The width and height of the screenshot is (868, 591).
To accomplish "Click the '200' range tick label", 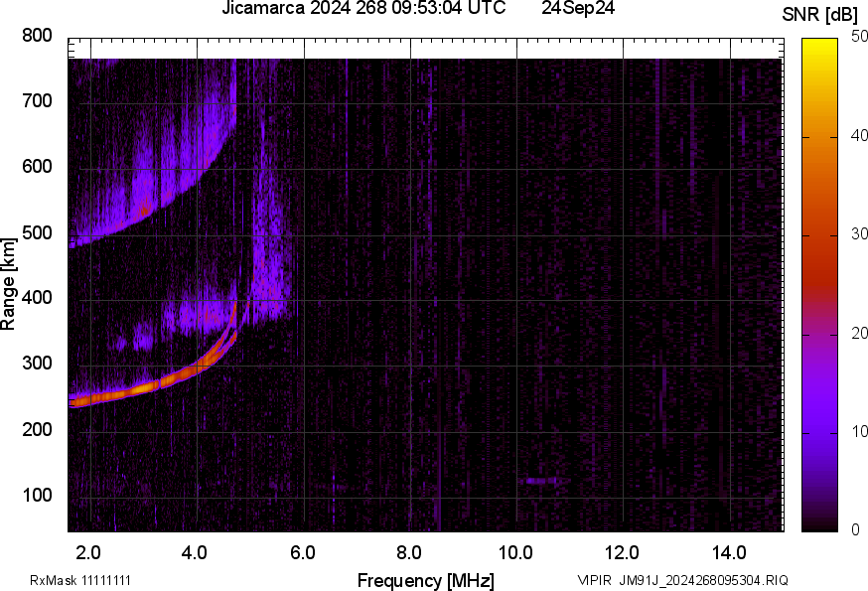I will coord(37,429).
